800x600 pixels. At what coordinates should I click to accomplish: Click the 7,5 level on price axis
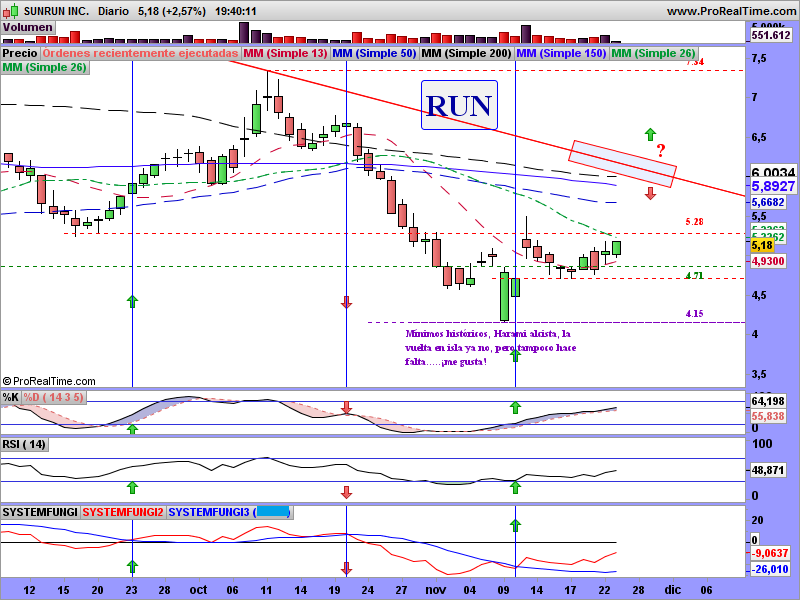tap(759, 58)
